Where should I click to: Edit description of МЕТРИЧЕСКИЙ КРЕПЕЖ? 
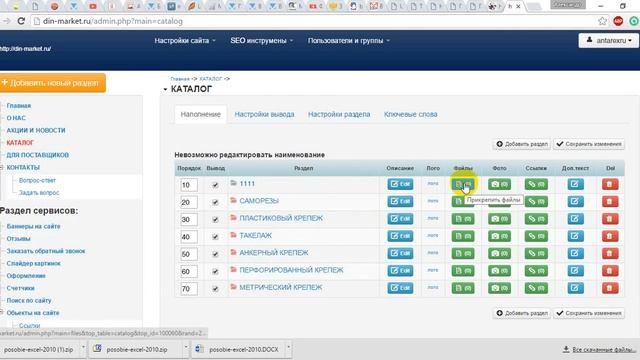400,288
